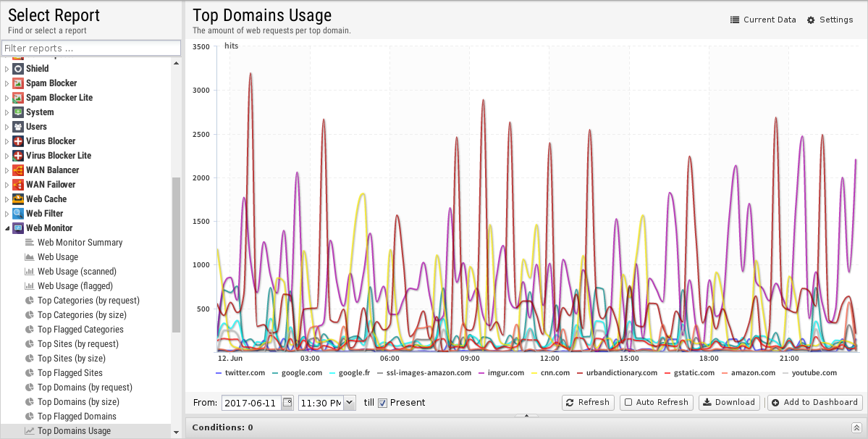
Task: Expand the Shield tree node arrow
Action: (7, 69)
